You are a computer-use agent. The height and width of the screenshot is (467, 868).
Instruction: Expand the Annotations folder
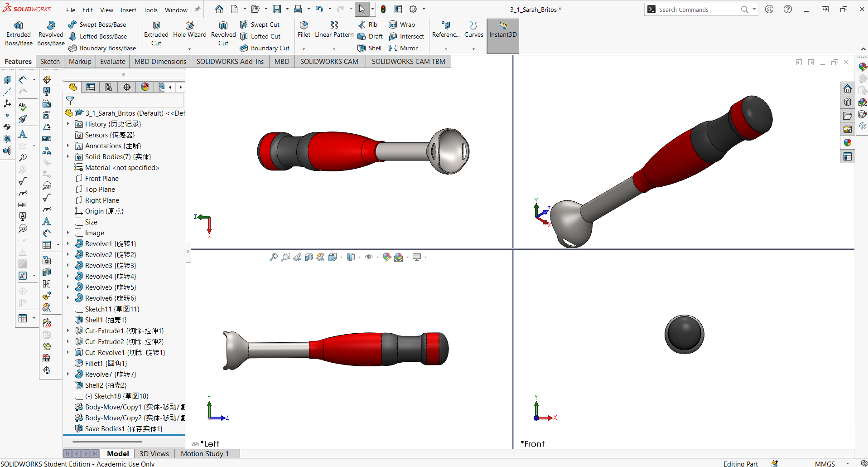(68, 146)
